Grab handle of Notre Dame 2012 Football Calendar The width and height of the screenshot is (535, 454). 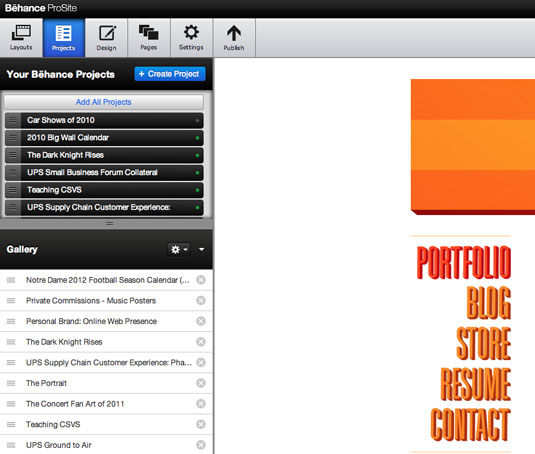coord(11,280)
